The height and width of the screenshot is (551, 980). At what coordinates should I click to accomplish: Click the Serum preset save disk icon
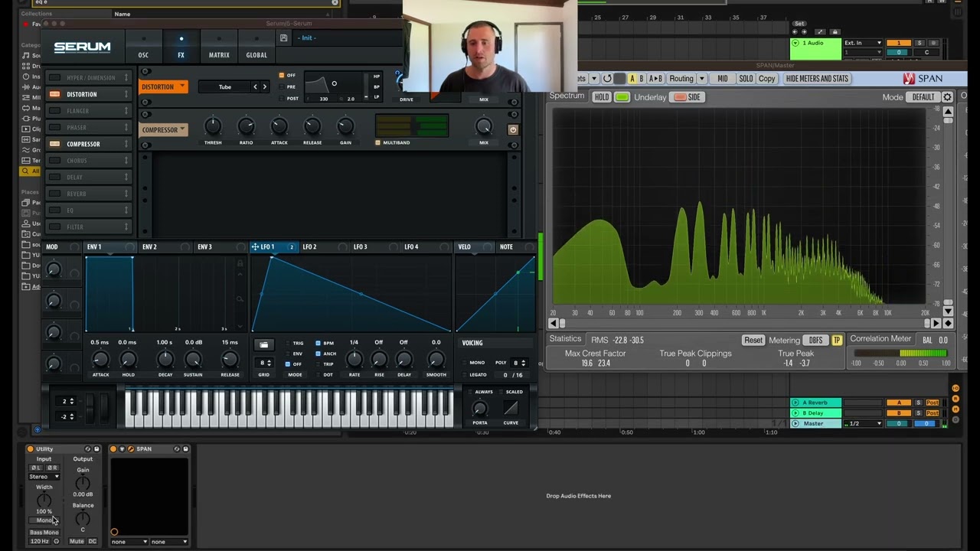point(284,38)
